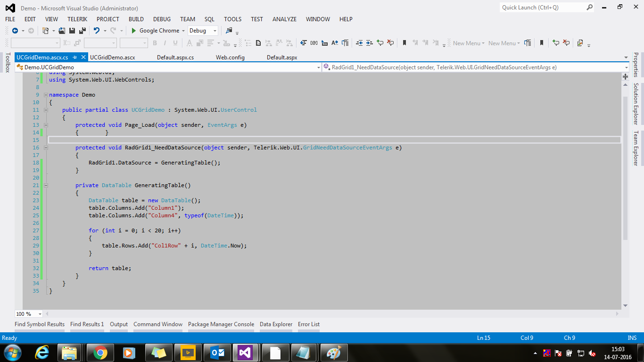Image resolution: width=644 pixels, height=362 pixels.
Task: Open Visual Studio from Windows taskbar
Action: coord(245,353)
